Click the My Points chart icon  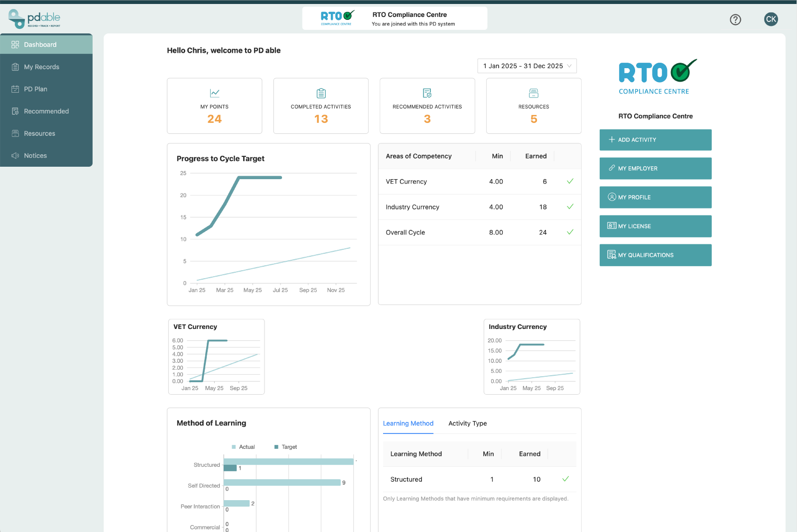tap(215, 93)
